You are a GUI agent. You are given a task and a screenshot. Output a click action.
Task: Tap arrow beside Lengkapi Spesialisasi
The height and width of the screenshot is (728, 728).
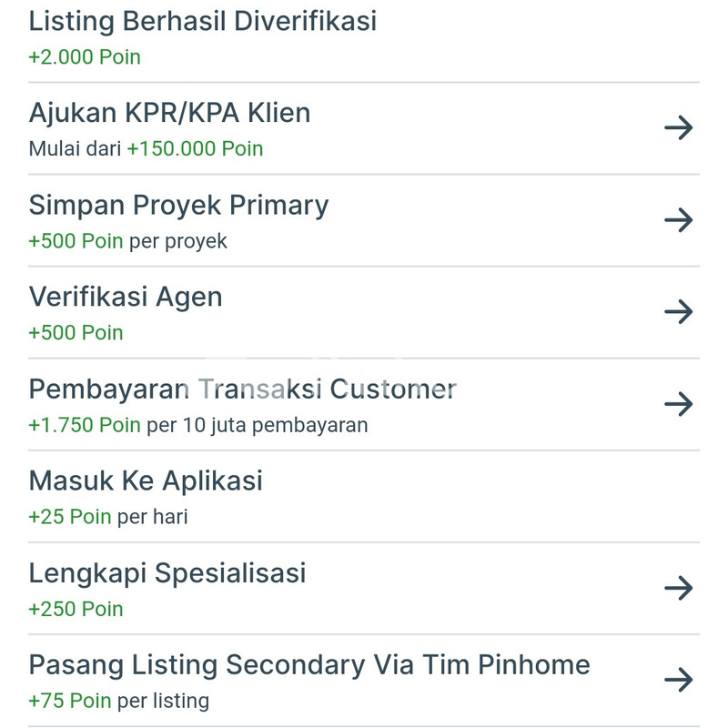click(x=679, y=589)
